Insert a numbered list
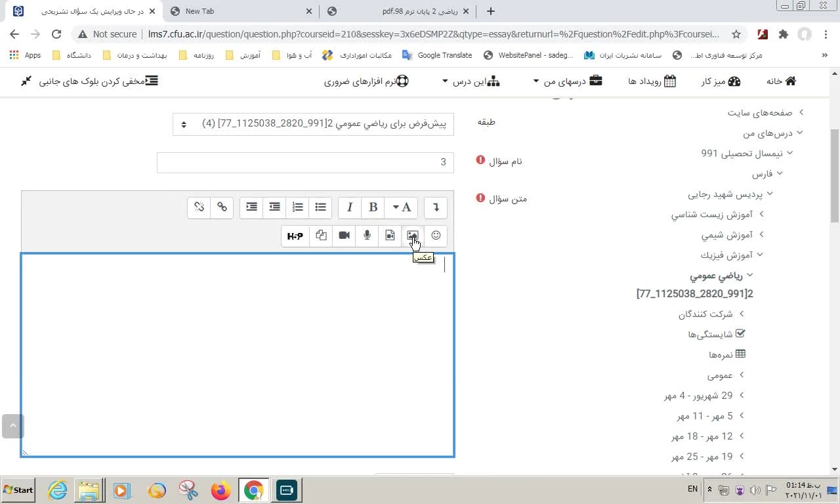Viewport: 840px width, 504px height. tap(297, 207)
